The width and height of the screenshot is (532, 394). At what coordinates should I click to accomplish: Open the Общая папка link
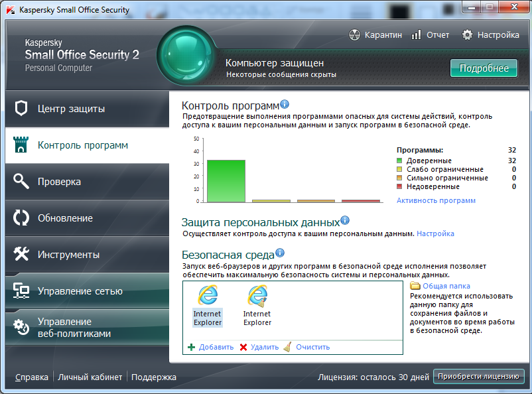(x=446, y=286)
